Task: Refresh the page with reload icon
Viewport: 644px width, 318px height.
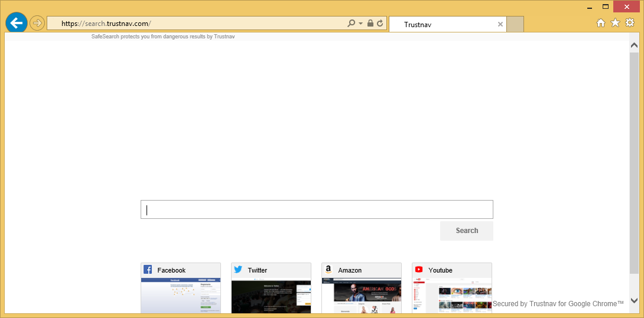Action: click(x=380, y=24)
